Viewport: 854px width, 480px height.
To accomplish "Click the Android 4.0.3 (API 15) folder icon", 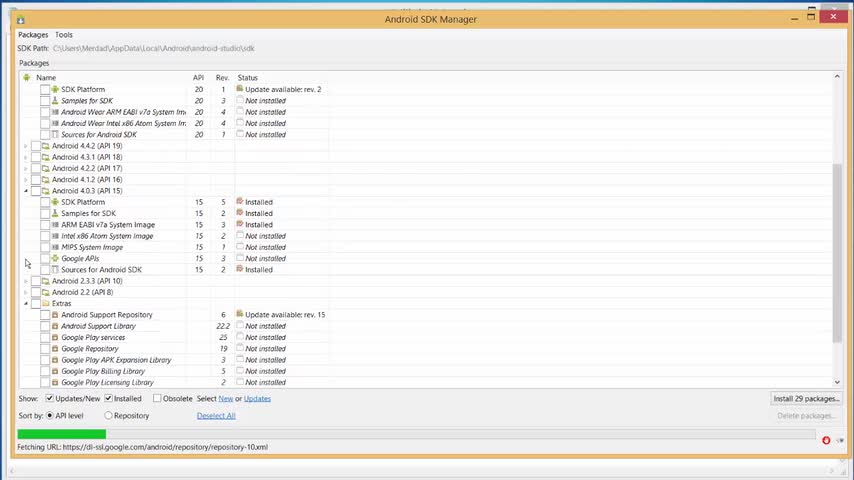I will pos(46,191).
